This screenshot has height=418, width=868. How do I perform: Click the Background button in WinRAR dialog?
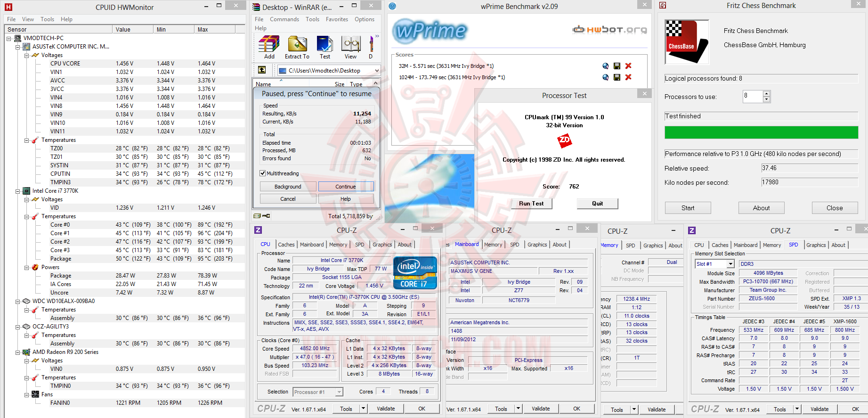pyautogui.click(x=288, y=187)
